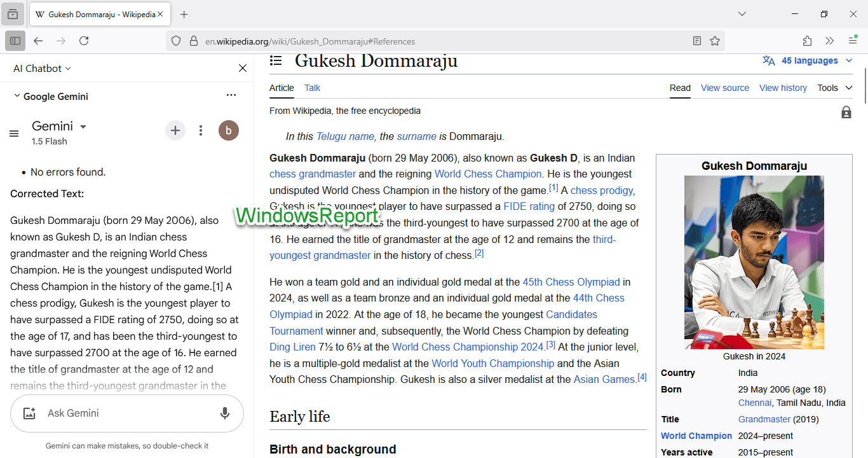Screen dimensions: 868x458
Task: Open the Extensions puzzle icon
Action: tap(807, 41)
